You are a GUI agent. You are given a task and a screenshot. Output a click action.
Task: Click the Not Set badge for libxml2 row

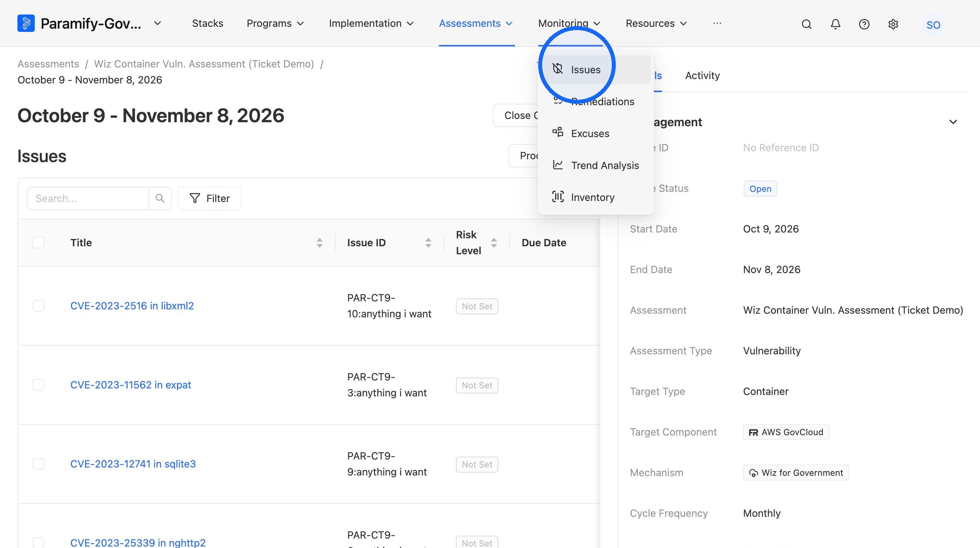tap(477, 306)
